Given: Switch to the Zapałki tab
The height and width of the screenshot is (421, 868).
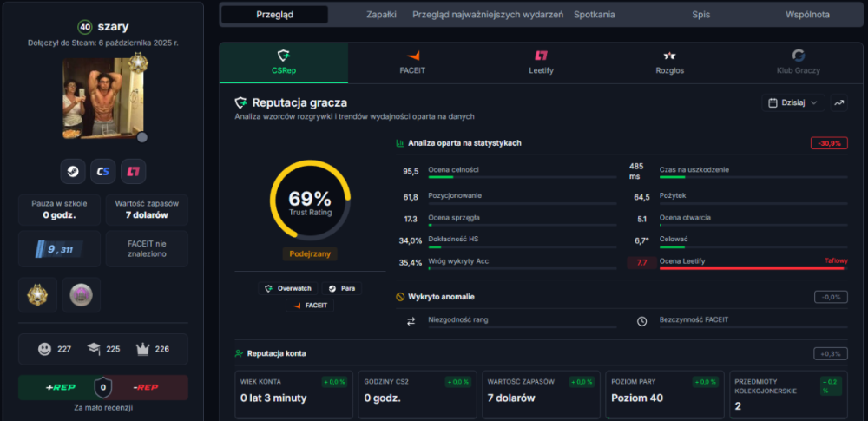Looking at the screenshot, I should coord(381,15).
